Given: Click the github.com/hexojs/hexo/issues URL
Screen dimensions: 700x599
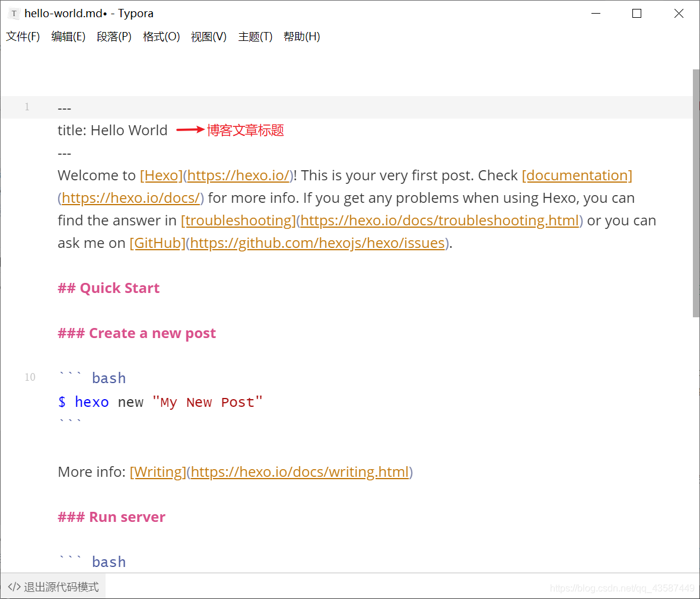Looking at the screenshot, I should (x=317, y=243).
